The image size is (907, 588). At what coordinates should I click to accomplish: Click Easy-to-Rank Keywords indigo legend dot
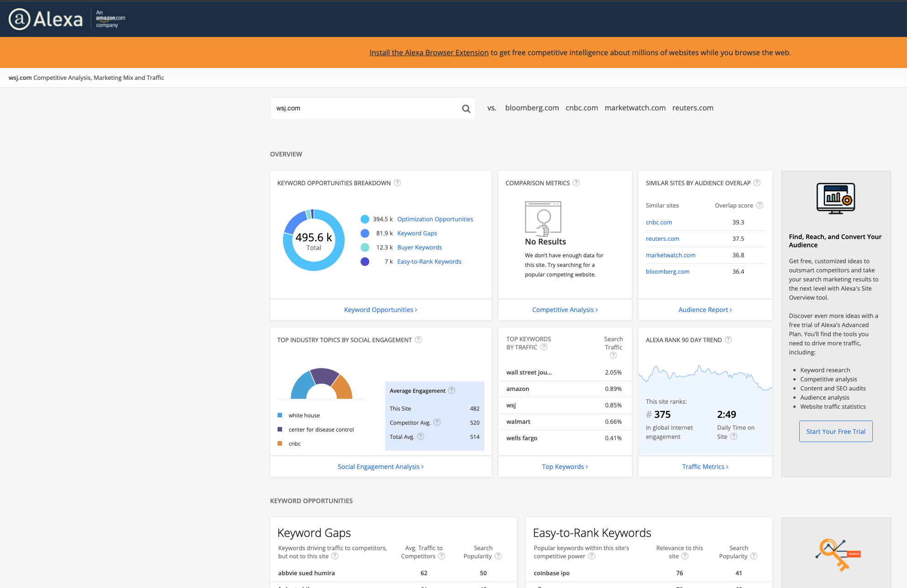click(365, 262)
